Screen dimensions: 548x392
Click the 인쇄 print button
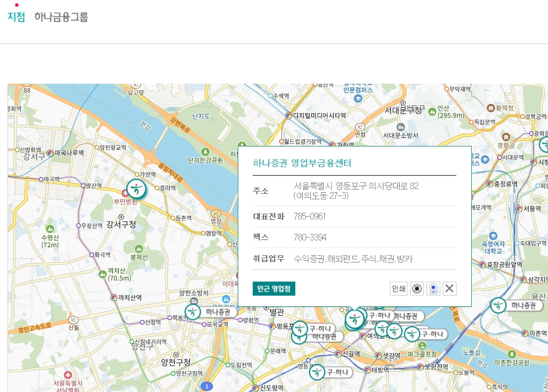coord(398,289)
